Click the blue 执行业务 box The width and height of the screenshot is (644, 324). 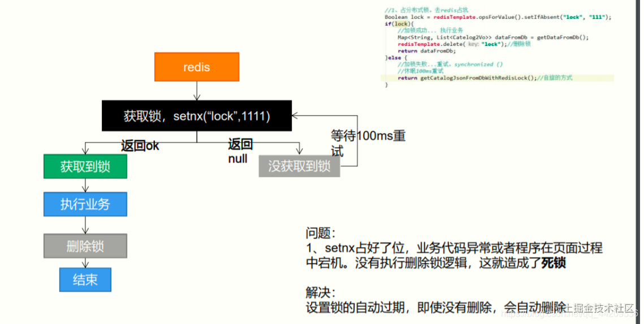point(85,204)
